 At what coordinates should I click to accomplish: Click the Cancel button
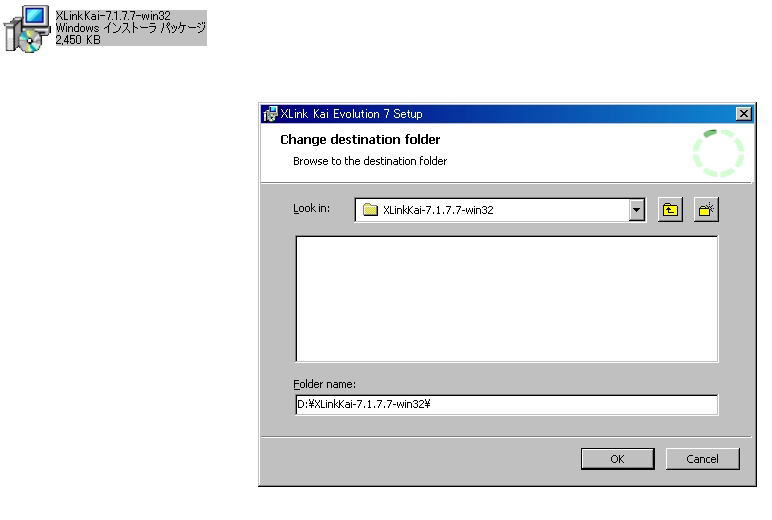702,459
